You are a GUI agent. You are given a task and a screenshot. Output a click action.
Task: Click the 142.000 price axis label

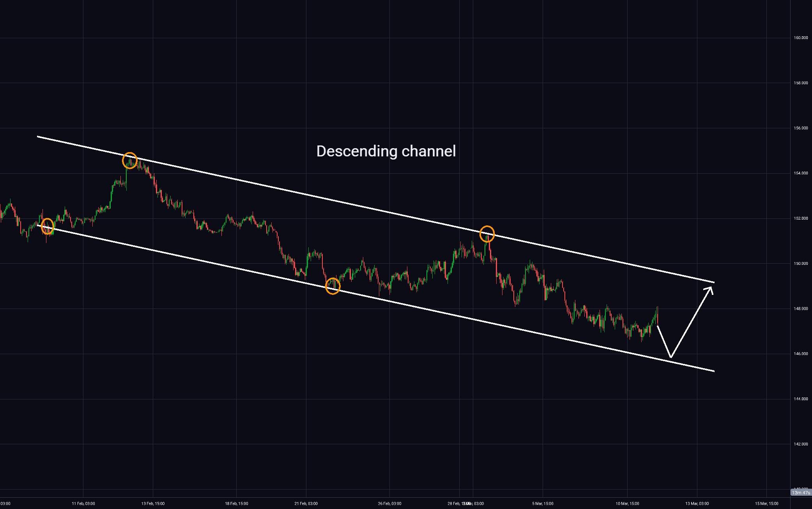pos(801,444)
